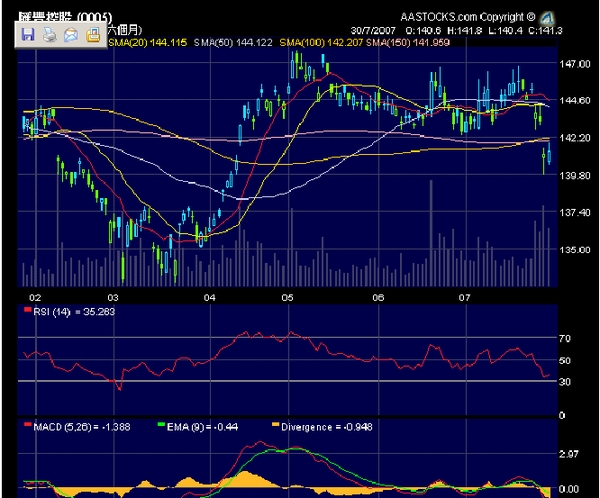The height and width of the screenshot is (498, 600).
Task: Click the 0.00 MACD axis label
Action: click(x=569, y=489)
